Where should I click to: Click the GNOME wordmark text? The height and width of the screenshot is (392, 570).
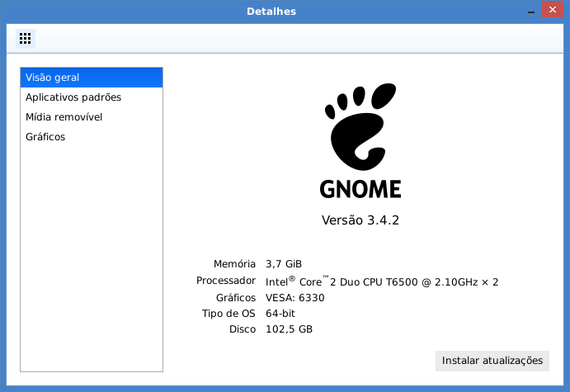coord(360,189)
